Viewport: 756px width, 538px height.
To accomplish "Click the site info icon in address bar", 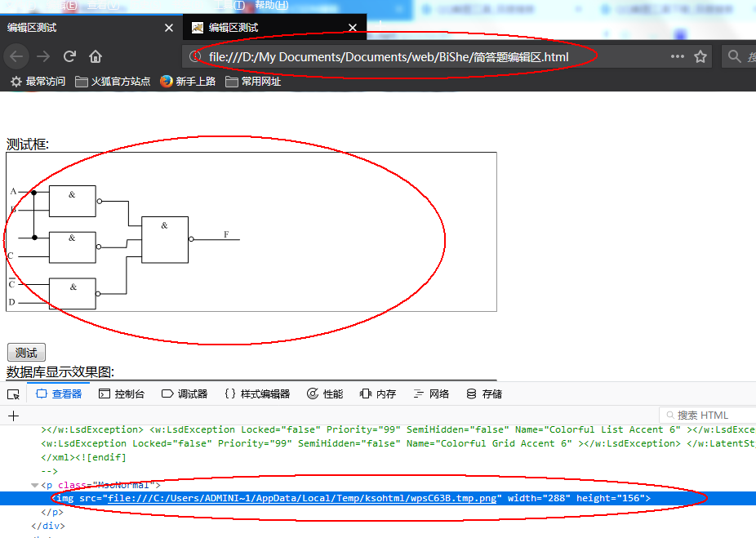I will tap(195, 56).
